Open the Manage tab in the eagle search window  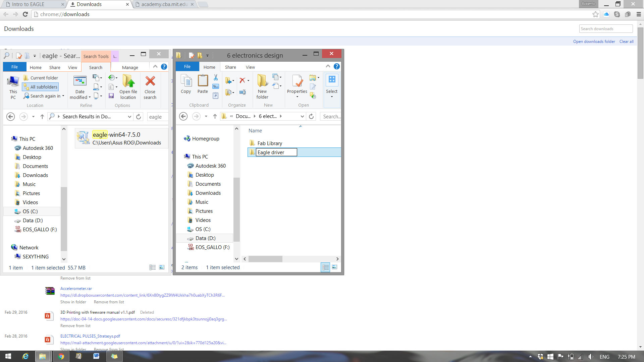pos(130,67)
